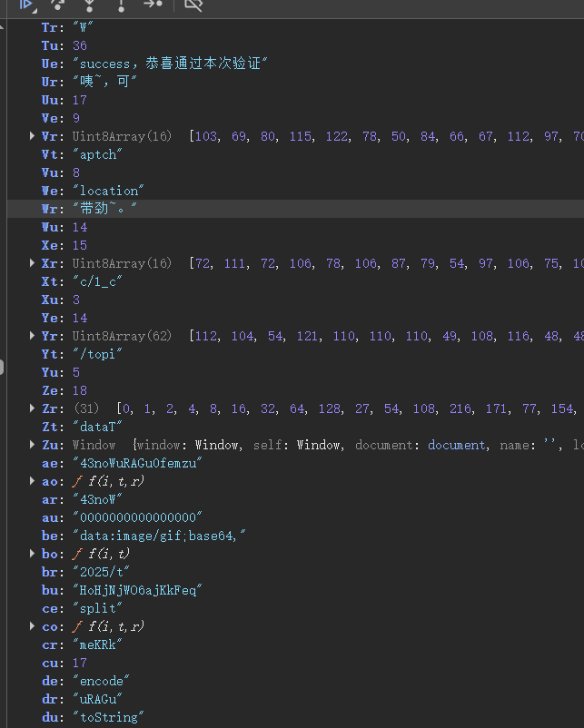
Task: Click the document link in Zu Window row
Action: point(456,445)
